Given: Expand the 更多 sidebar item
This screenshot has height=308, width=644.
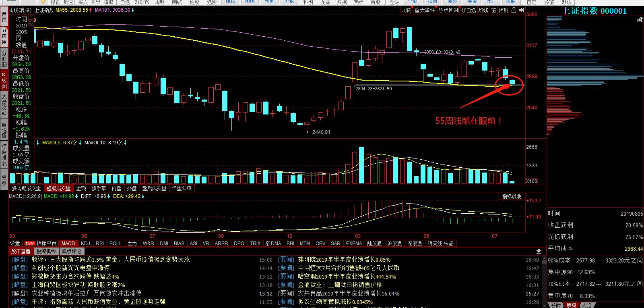Looking at the screenshot, I should [4, 180].
